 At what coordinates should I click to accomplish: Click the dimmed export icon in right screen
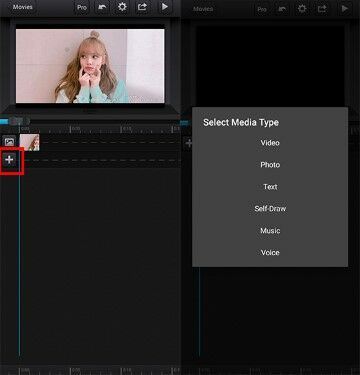pyautogui.click(x=322, y=9)
